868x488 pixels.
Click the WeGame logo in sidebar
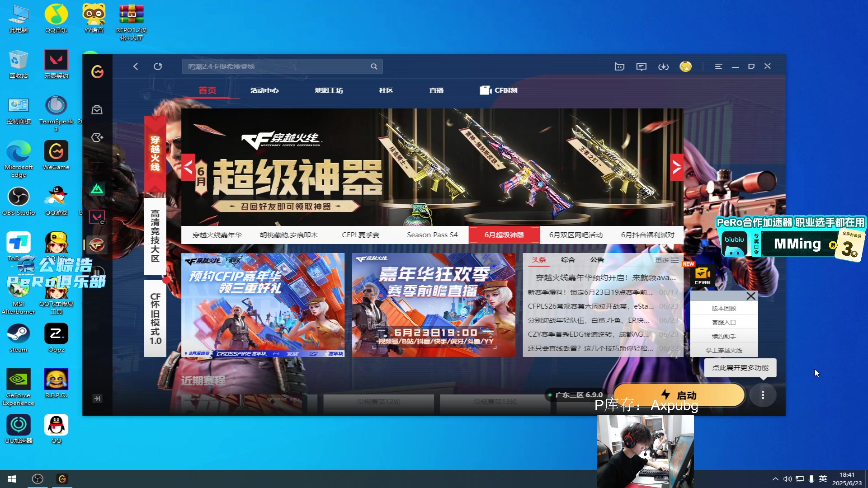[97, 71]
